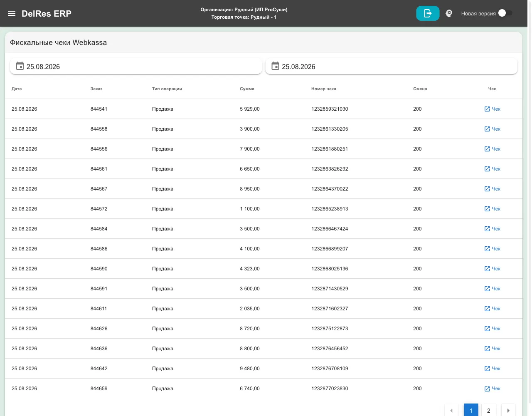
Task: Select receipt number 1232871430529
Action: point(330,289)
